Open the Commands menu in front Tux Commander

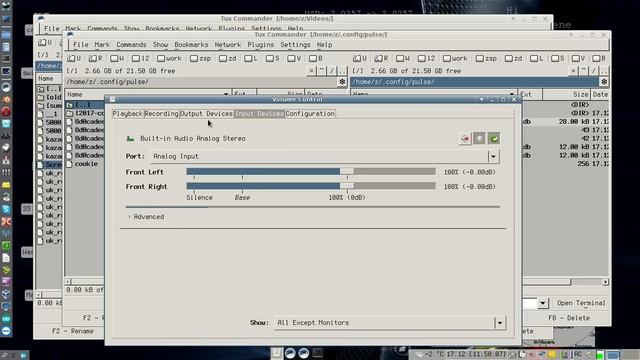point(131,45)
